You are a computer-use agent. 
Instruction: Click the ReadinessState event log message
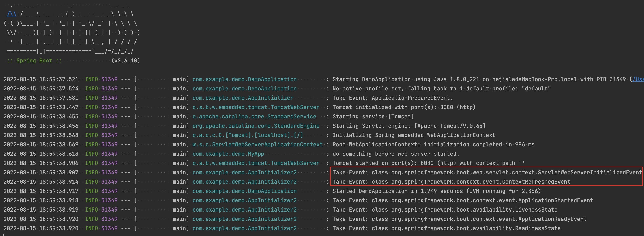tap(446, 228)
